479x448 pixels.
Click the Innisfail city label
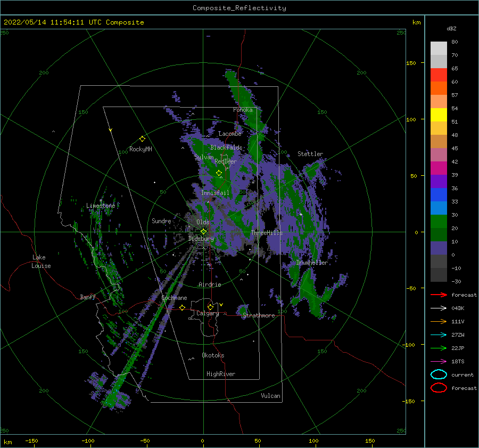click(x=215, y=193)
